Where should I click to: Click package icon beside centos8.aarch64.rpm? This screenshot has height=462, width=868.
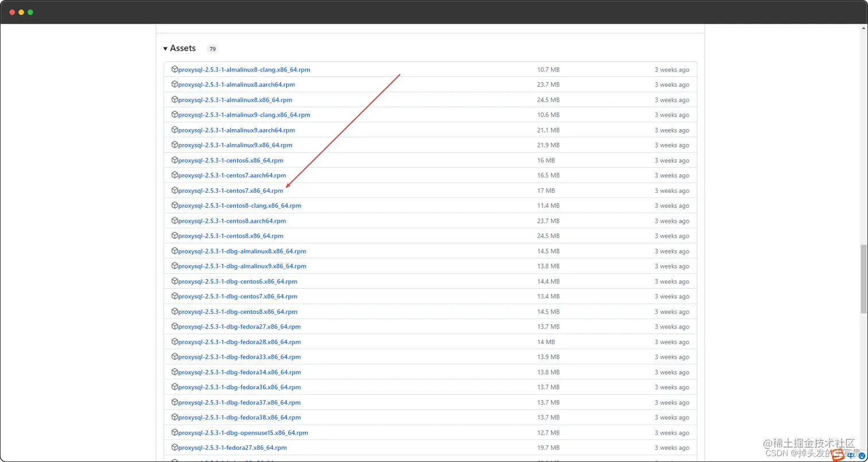pyautogui.click(x=175, y=220)
